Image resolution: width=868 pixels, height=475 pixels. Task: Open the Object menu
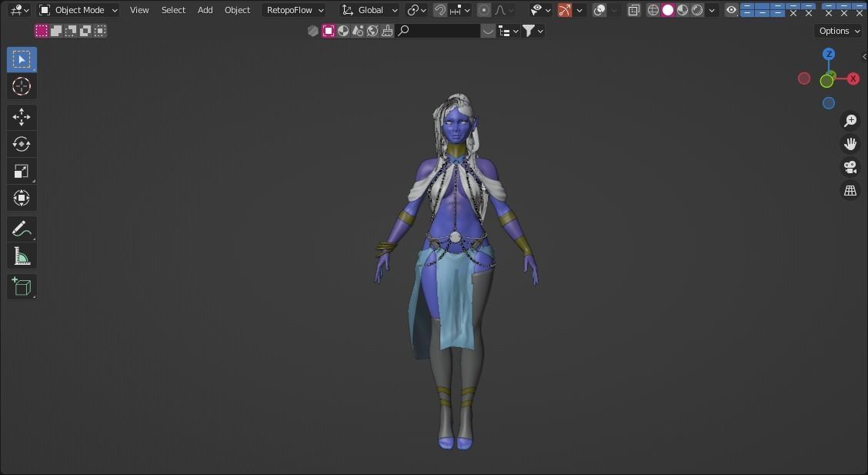[x=237, y=10]
